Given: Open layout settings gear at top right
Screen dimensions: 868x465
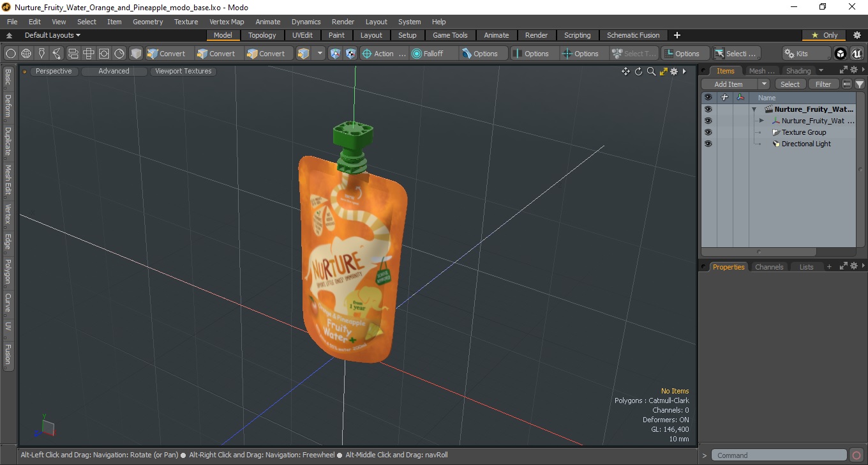Looking at the screenshot, I should click(857, 35).
